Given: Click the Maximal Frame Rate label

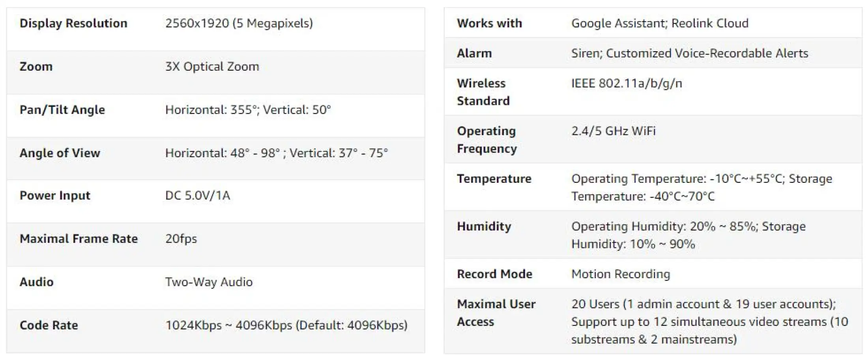Looking at the screenshot, I should pos(79,239).
